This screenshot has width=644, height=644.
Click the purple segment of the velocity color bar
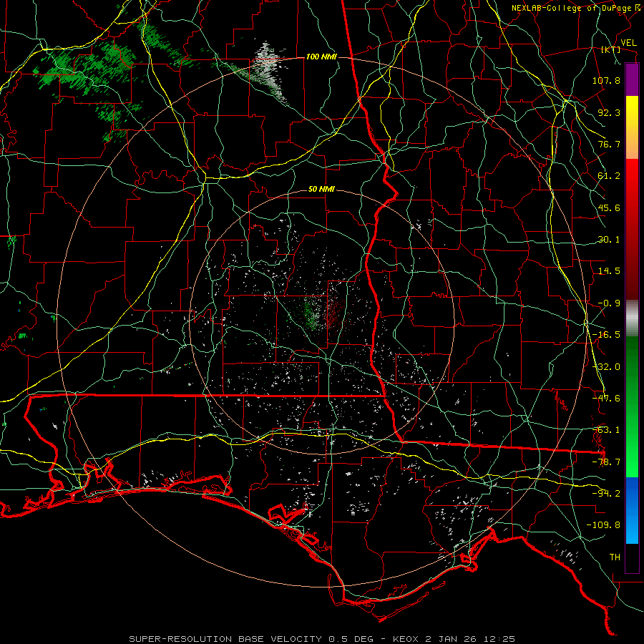(632, 79)
